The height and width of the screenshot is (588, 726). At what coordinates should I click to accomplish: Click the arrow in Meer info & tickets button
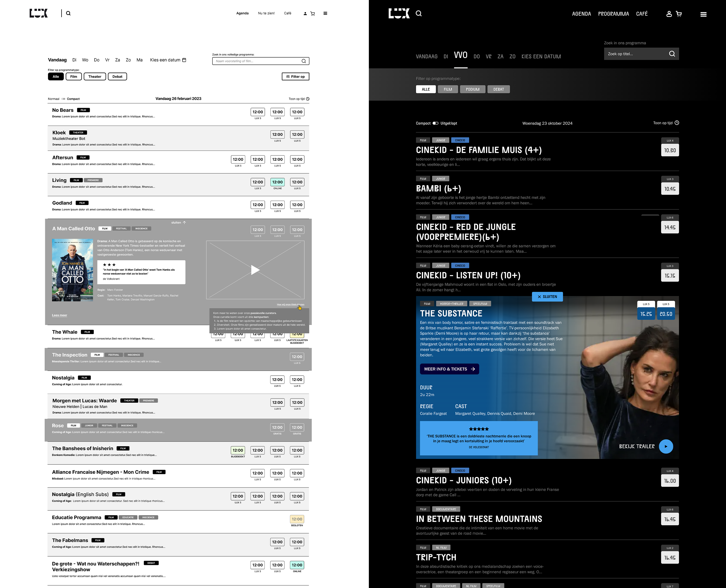[x=473, y=369]
